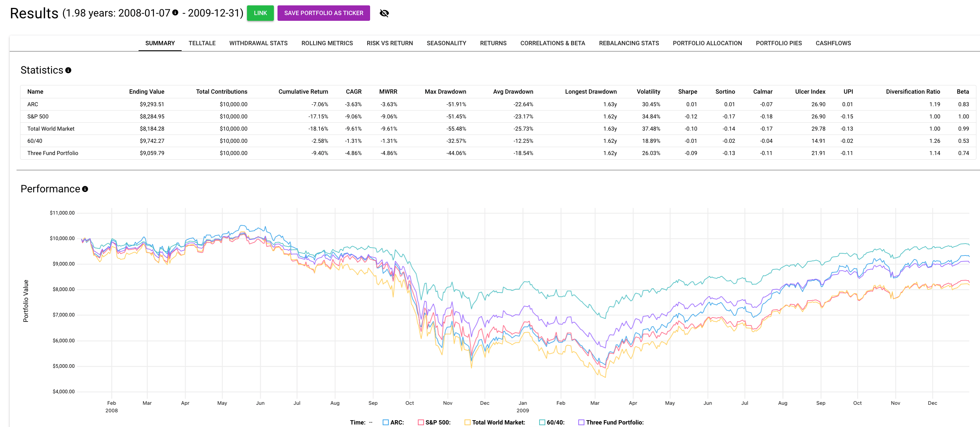Hide results using the eye-slash icon

tap(384, 13)
